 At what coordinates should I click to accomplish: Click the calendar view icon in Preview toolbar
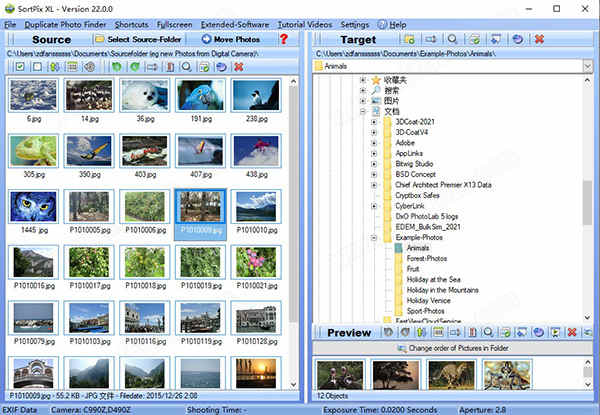coord(438,332)
